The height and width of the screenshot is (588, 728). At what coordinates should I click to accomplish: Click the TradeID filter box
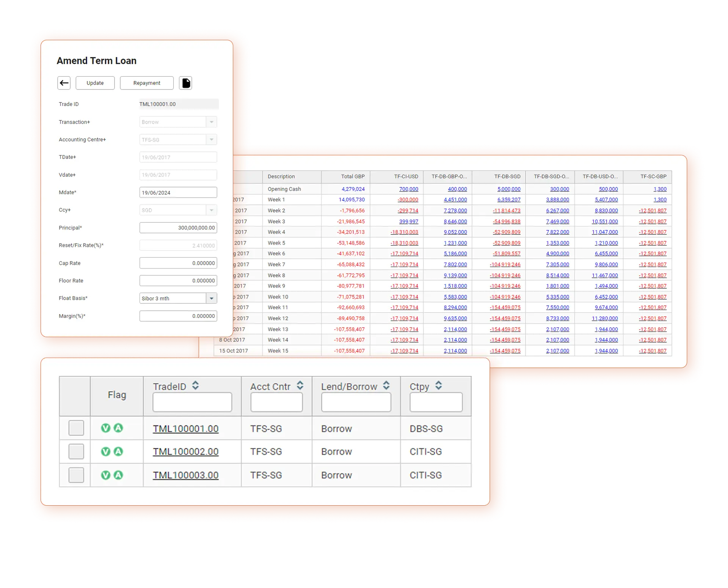192,402
